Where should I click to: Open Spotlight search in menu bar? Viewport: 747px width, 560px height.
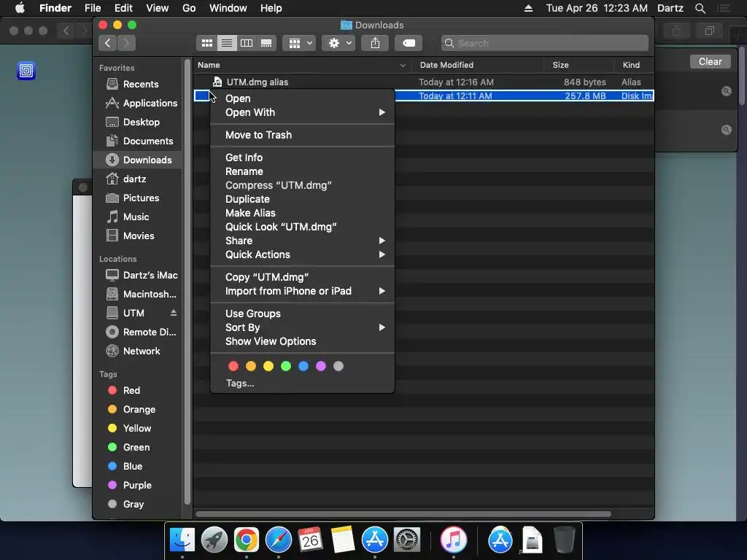point(700,8)
